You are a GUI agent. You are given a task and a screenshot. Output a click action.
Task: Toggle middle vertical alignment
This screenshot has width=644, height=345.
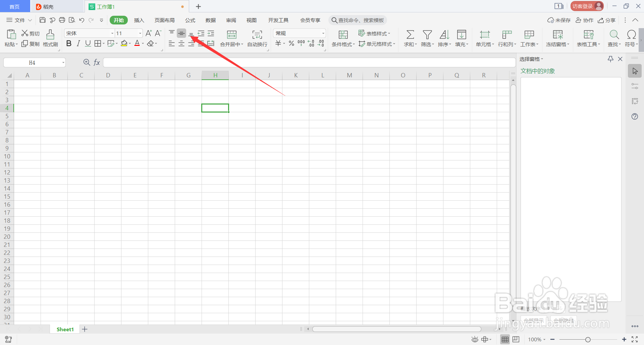coord(181,33)
